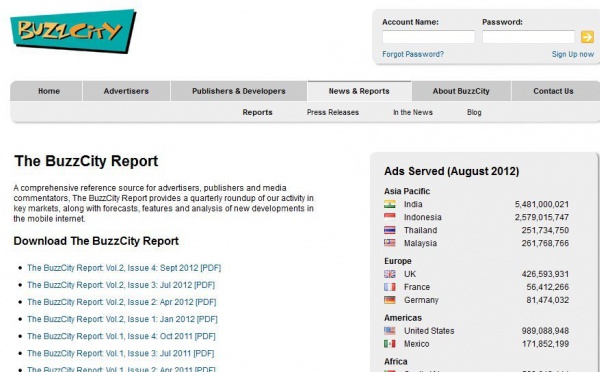Click the Malaysia flag icon

[x=390, y=243]
